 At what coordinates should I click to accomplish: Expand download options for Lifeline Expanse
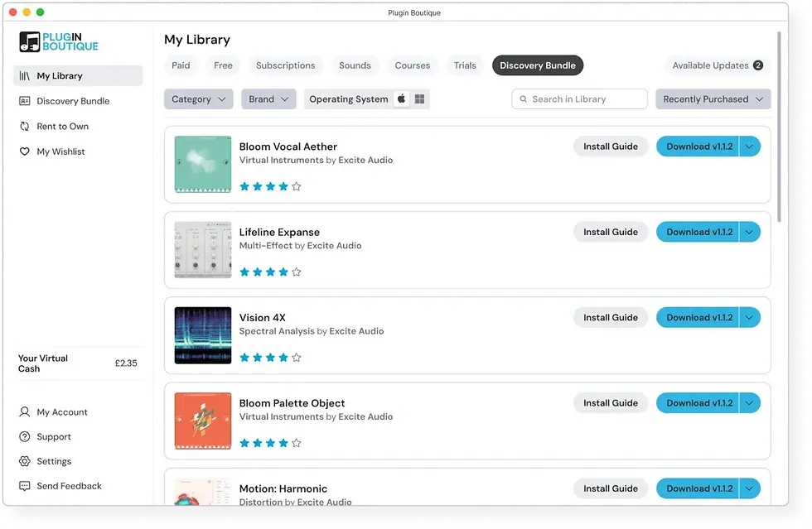[749, 232]
